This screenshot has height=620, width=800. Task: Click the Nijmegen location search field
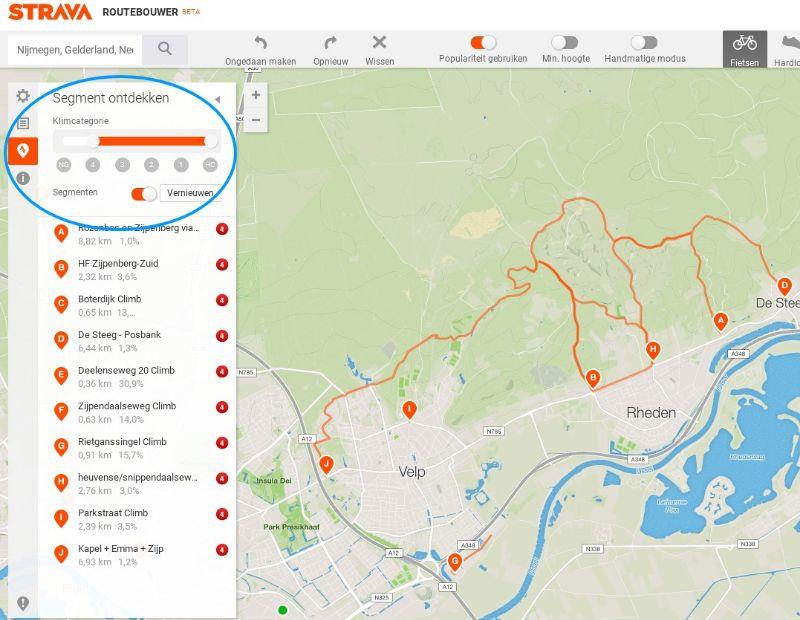click(75, 49)
